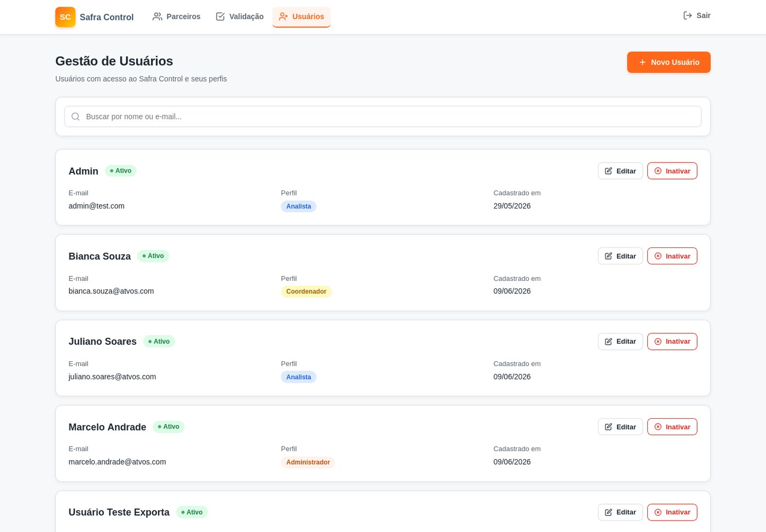Image resolution: width=766 pixels, height=532 pixels.
Task: Click Admin's Analista profile badge
Action: click(299, 206)
